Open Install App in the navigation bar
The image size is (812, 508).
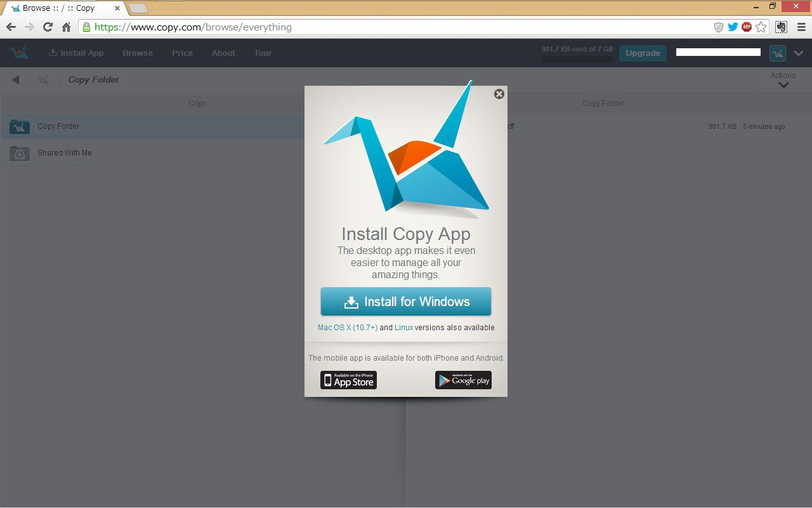[76, 53]
